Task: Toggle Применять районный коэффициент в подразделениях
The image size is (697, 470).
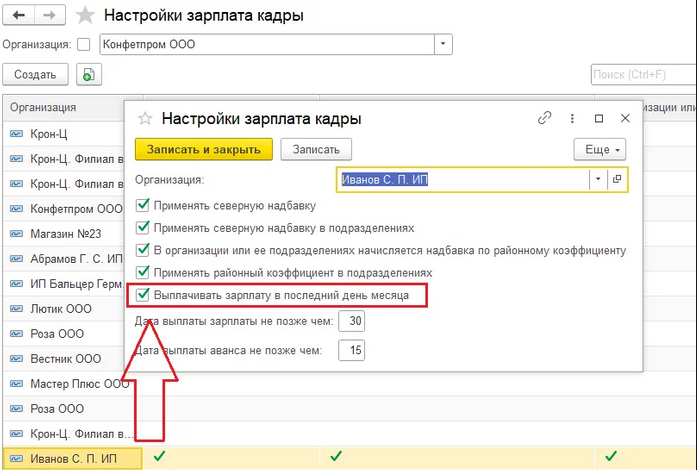Action: pos(143,272)
